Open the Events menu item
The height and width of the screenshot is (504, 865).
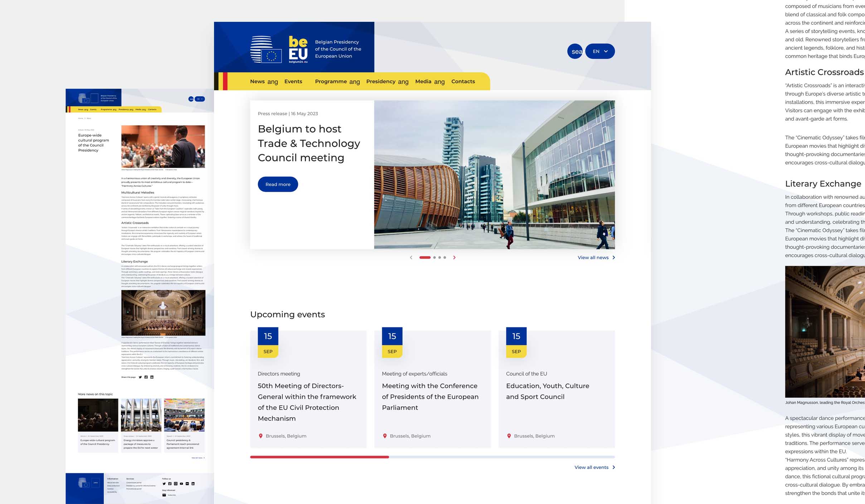293,82
